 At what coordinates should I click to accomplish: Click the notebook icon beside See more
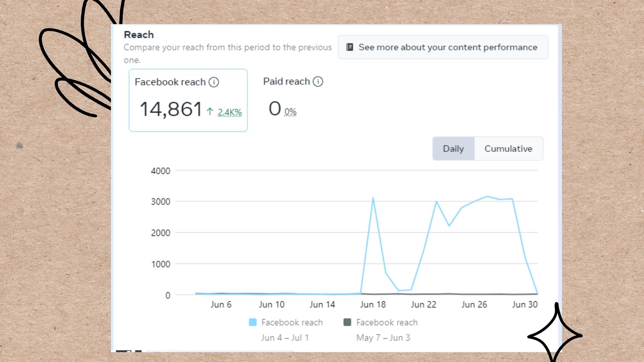[x=350, y=47]
